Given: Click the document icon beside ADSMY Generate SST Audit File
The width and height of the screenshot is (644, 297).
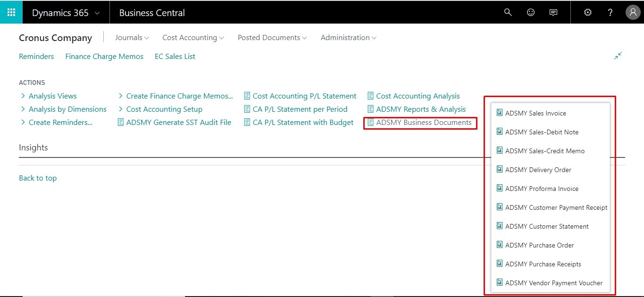Looking at the screenshot, I should pos(120,123).
